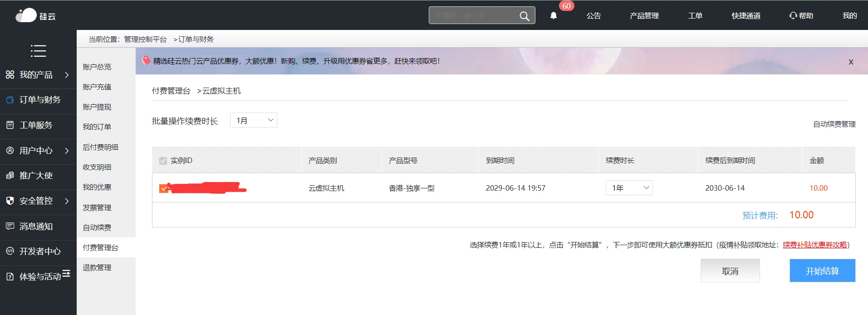Go to 后付费明细 in submenu
The width and height of the screenshot is (868, 315).
click(x=100, y=147)
